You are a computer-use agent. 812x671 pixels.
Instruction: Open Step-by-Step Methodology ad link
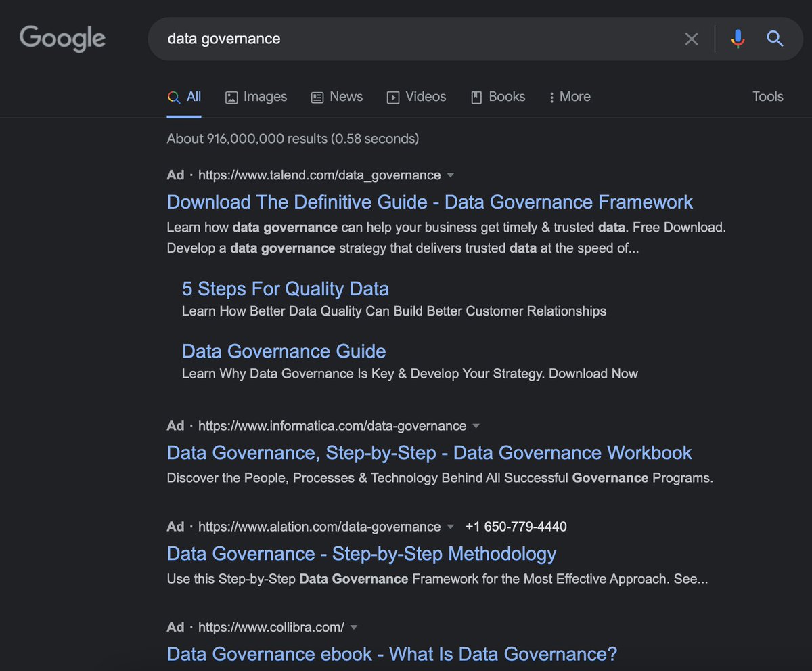tap(361, 554)
